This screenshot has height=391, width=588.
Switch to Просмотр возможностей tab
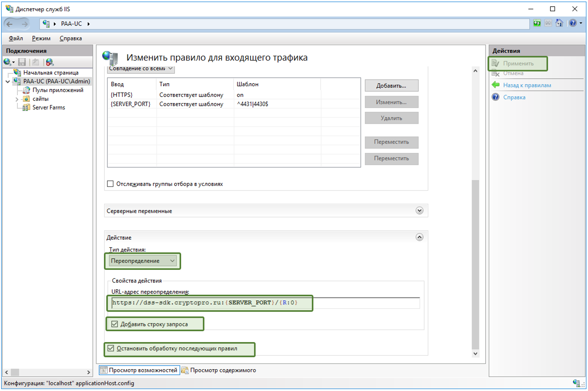pyautogui.click(x=139, y=370)
